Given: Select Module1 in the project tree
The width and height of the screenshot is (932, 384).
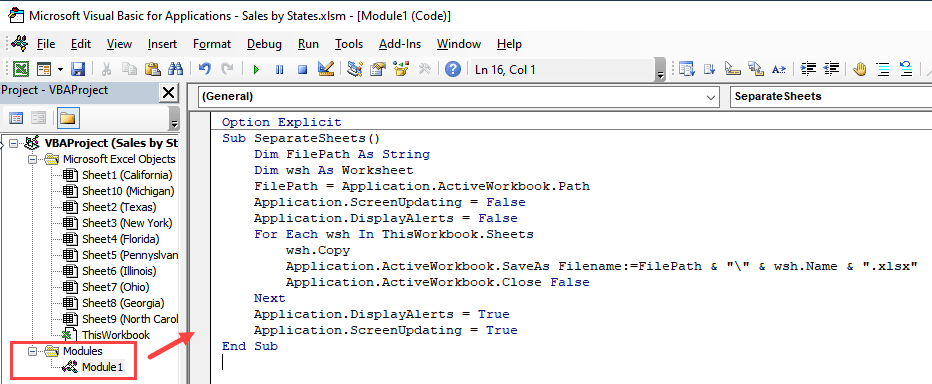Looking at the screenshot, I should pyautogui.click(x=102, y=367).
